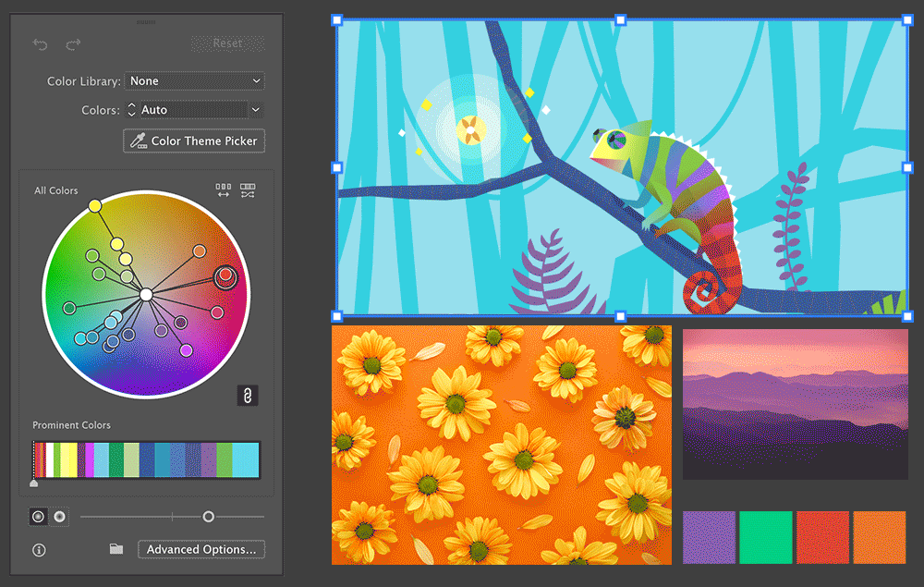Click the white base marker in the color wheel
Viewport: 924px width, 587px height.
pos(144,293)
